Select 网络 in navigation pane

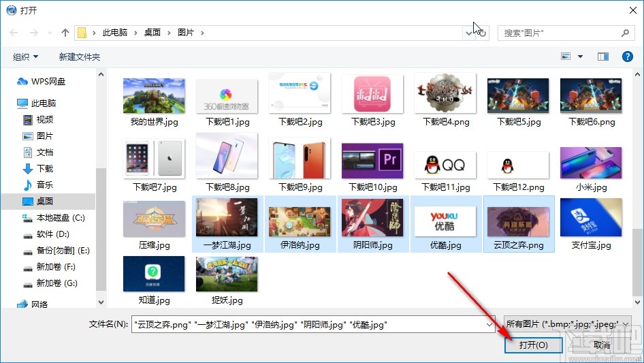(32, 304)
